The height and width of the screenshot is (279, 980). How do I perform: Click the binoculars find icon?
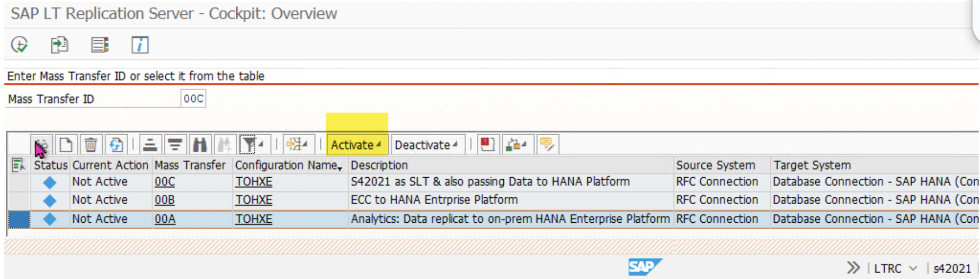coord(199,144)
